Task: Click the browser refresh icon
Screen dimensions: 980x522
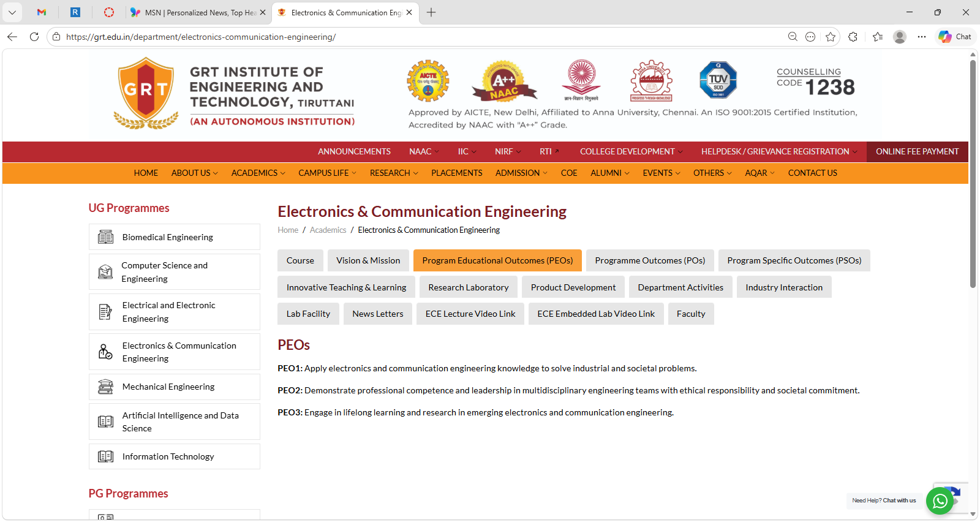Action: [x=34, y=37]
